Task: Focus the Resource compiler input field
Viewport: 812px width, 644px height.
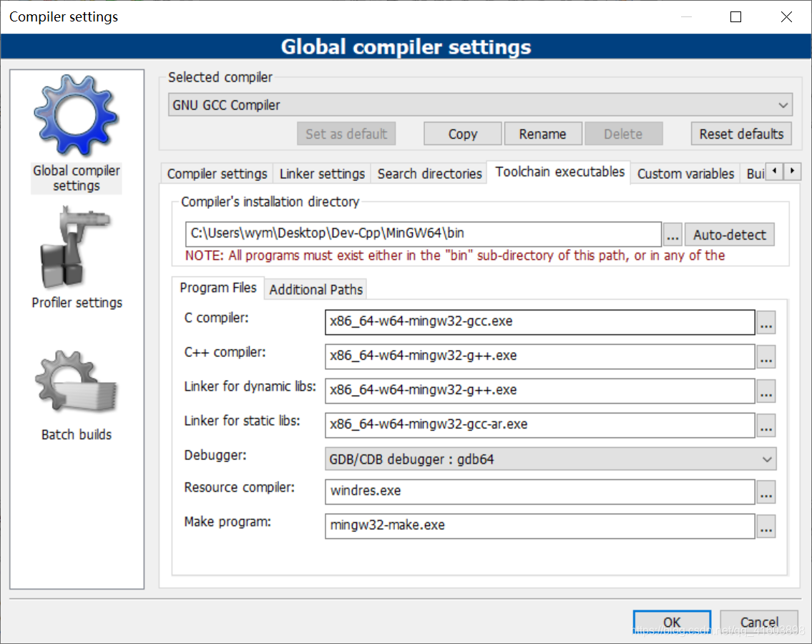Action: tap(539, 492)
